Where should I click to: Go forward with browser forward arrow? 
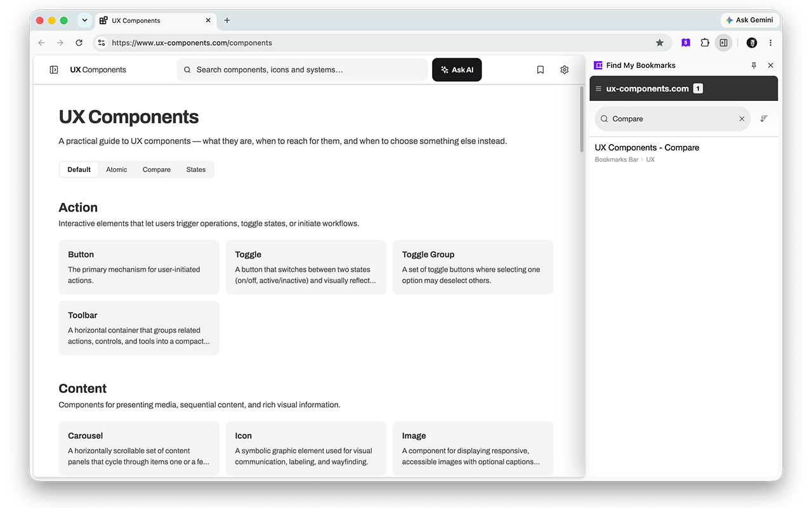pyautogui.click(x=60, y=43)
